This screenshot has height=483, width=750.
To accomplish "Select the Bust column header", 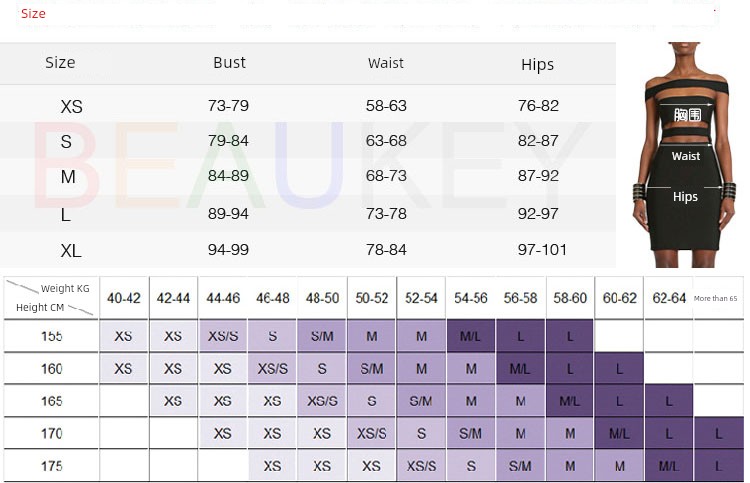I will (x=229, y=63).
